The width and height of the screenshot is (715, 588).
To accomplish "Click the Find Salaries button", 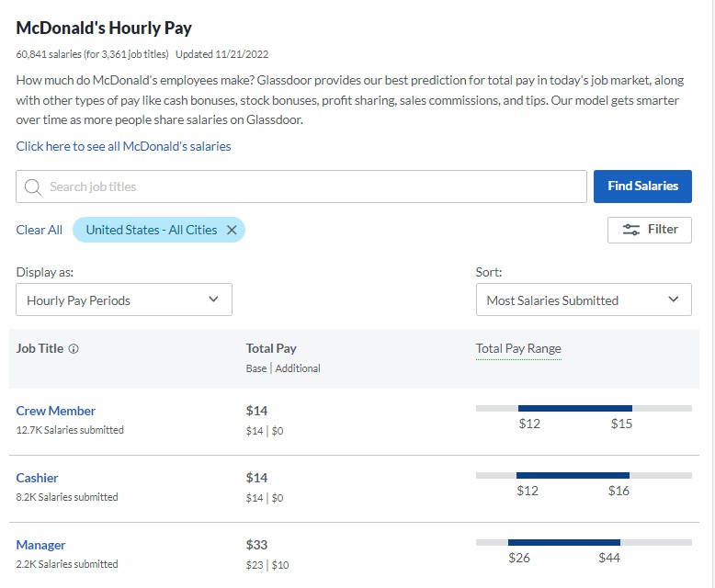I will pos(642,187).
